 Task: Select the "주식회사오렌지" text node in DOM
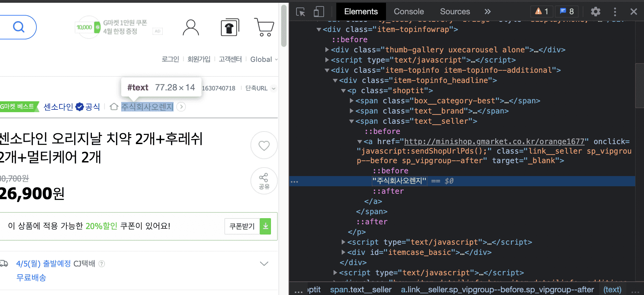[x=399, y=181]
